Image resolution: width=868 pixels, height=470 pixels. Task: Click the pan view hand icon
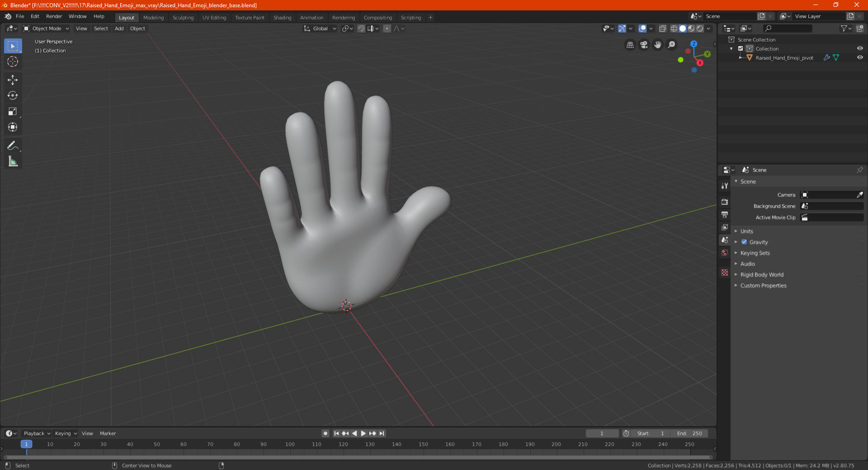point(658,45)
